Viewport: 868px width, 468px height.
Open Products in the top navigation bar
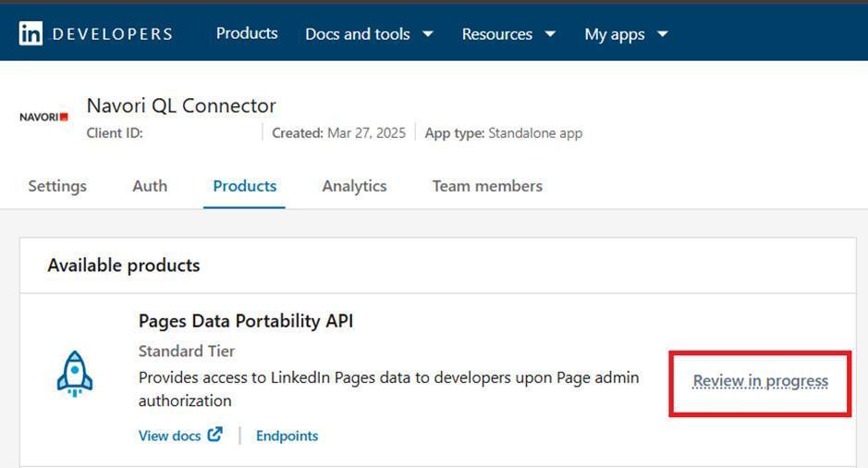[247, 33]
